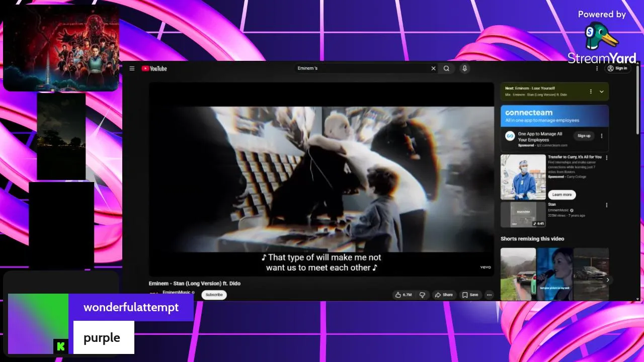Open more actions under the video
Image resolution: width=644 pixels, height=362 pixels.
pos(489,295)
